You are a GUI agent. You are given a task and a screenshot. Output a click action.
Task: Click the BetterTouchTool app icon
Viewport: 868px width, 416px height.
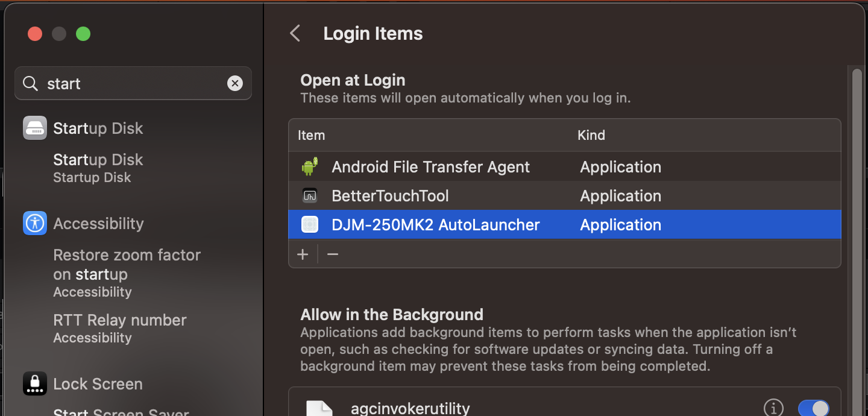pos(310,195)
